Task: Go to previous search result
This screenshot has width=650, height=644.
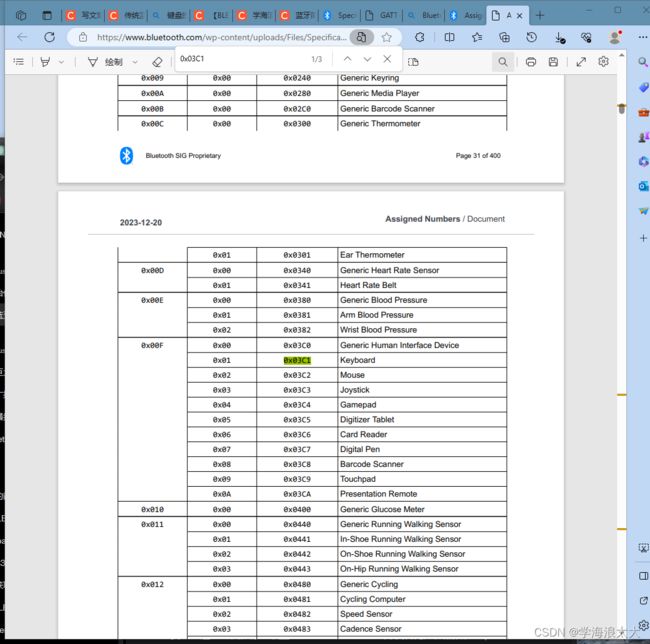Action: (x=347, y=59)
